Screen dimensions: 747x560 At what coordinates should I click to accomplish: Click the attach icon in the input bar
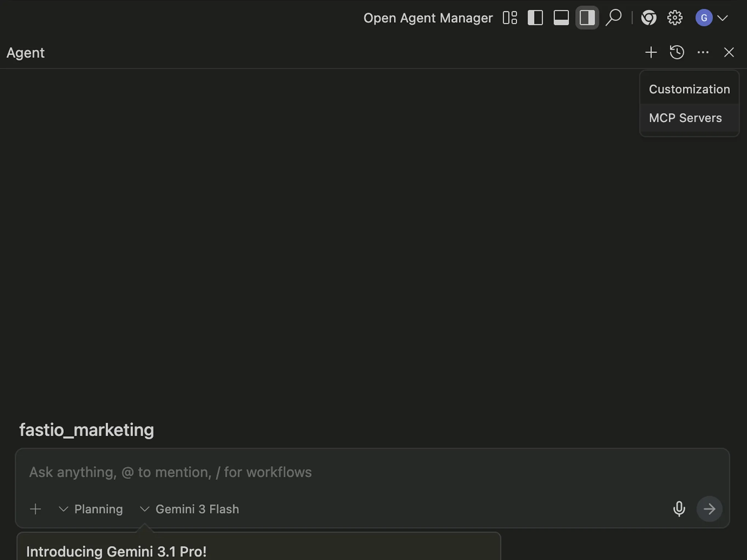pos(35,509)
